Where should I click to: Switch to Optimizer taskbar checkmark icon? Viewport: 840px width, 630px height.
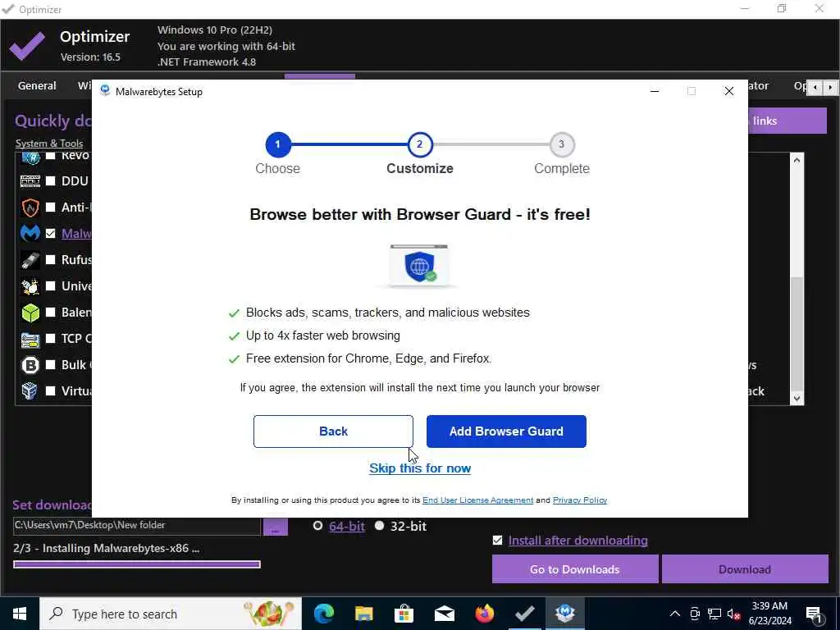coord(525,614)
